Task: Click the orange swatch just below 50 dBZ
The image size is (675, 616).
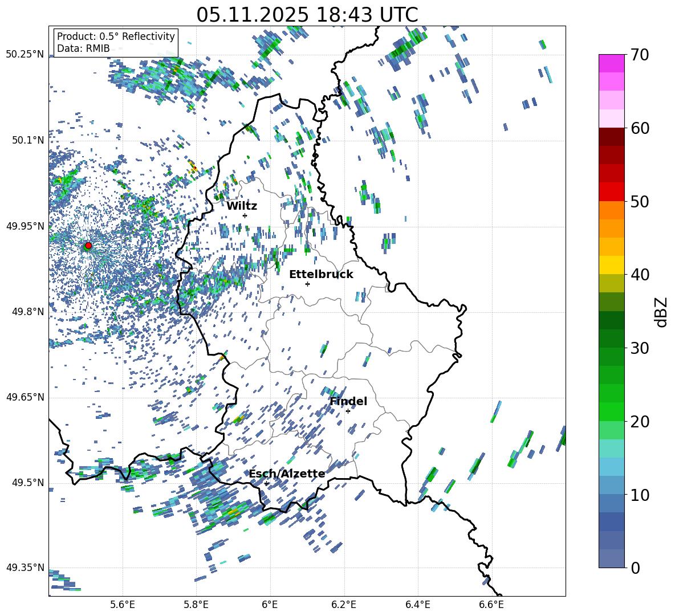Action: click(x=611, y=210)
